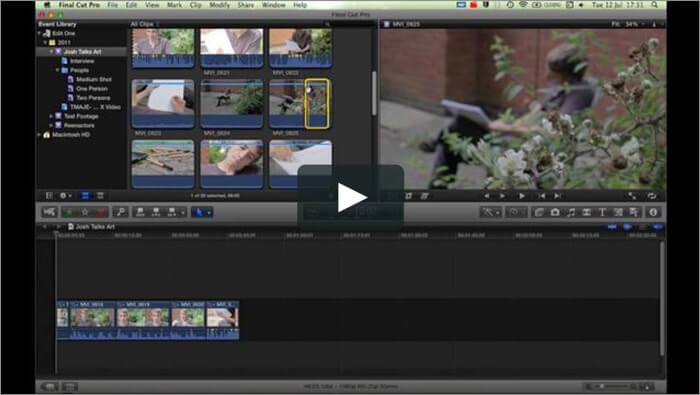This screenshot has width=700, height=395.
Task: Open the Edit menu
Action: pyautogui.click(x=131, y=5)
